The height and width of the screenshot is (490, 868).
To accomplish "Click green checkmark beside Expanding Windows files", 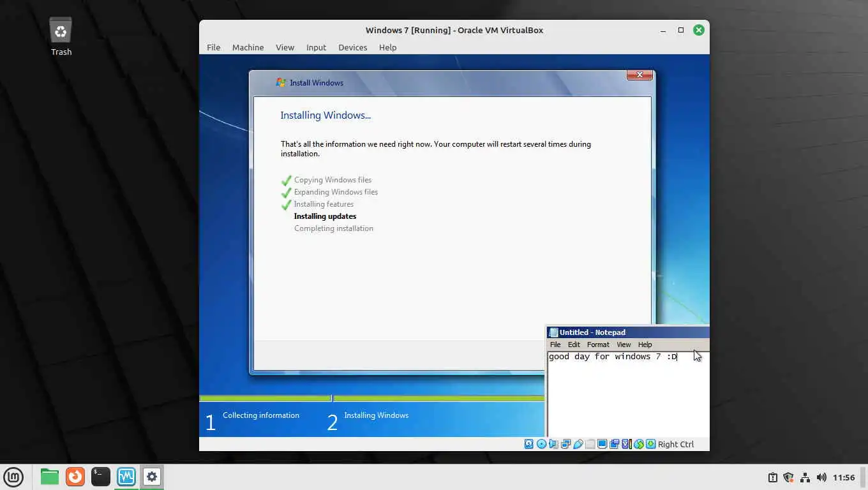I will tap(287, 193).
